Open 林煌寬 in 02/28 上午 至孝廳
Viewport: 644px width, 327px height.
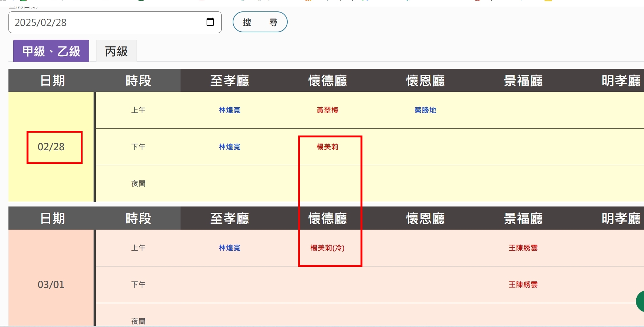pos(229,110)
